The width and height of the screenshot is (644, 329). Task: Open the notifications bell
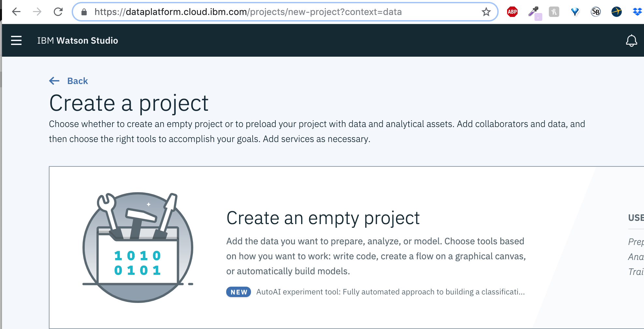point(632,41)
